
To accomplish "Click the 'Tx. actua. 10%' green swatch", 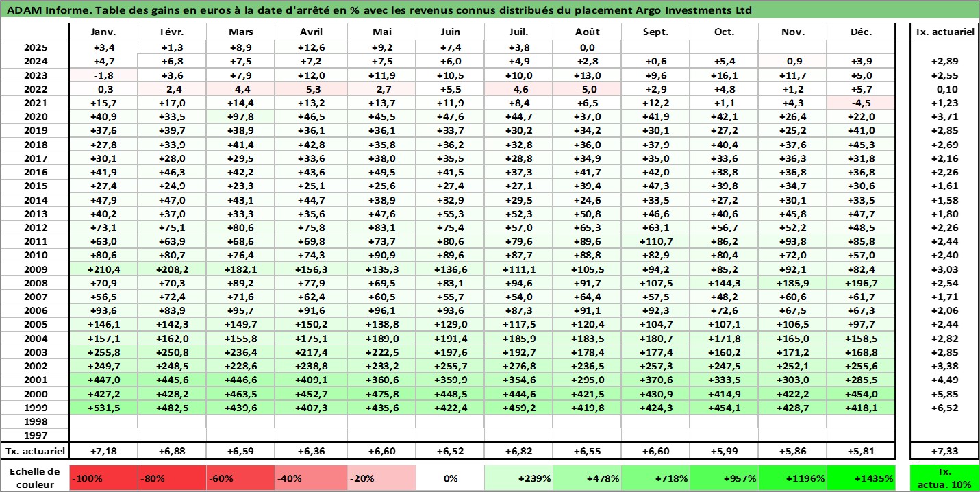I will point(944,478).
